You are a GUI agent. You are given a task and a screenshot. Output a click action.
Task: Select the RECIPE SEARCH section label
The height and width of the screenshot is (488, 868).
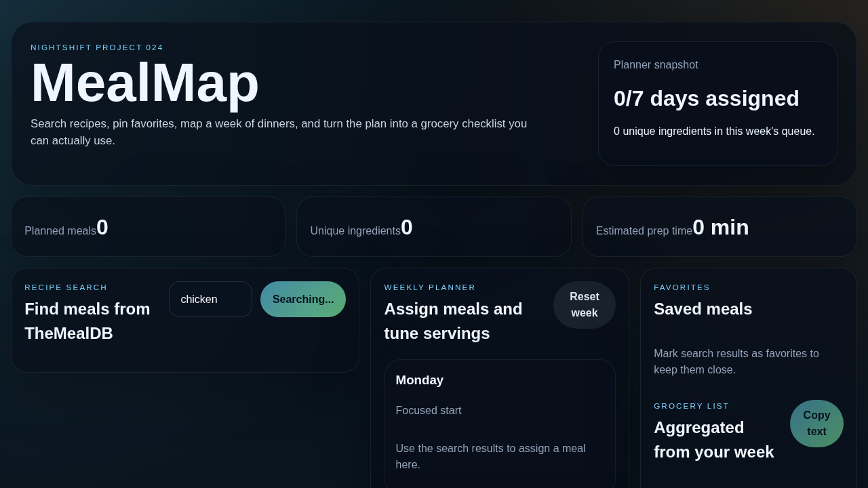point(66,287)
